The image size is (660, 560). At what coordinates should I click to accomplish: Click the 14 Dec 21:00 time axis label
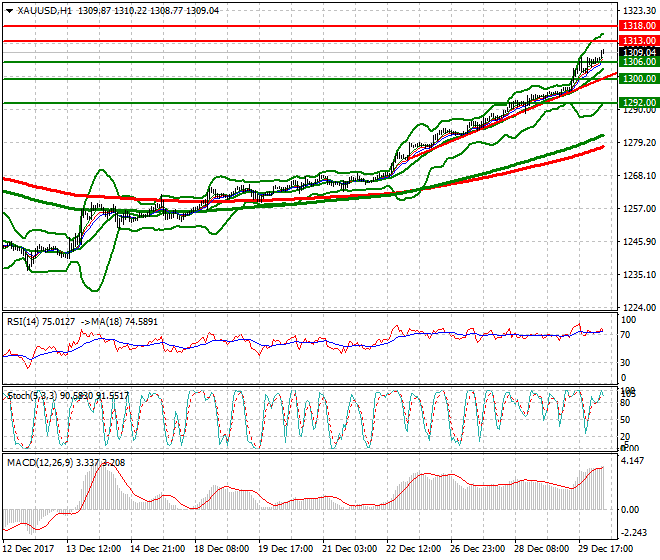pyautogui.click(x=157, y=549)
